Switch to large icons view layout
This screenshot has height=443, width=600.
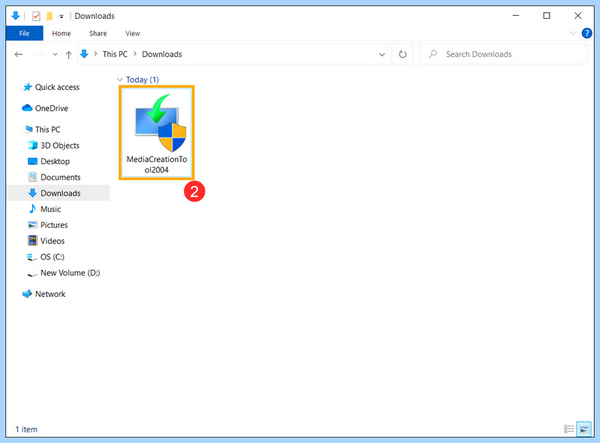pyautogui.click(x=584, y=429)
